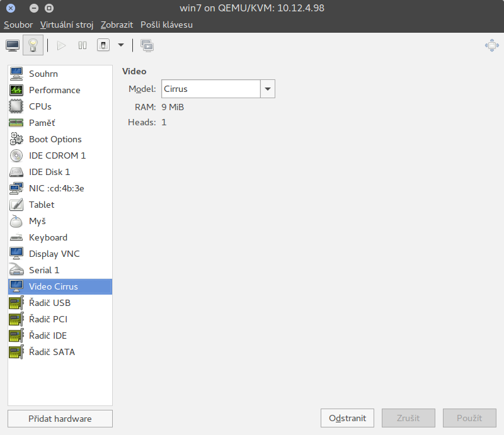Click the Pause virtual machine icon

click(x=82, y=45)
